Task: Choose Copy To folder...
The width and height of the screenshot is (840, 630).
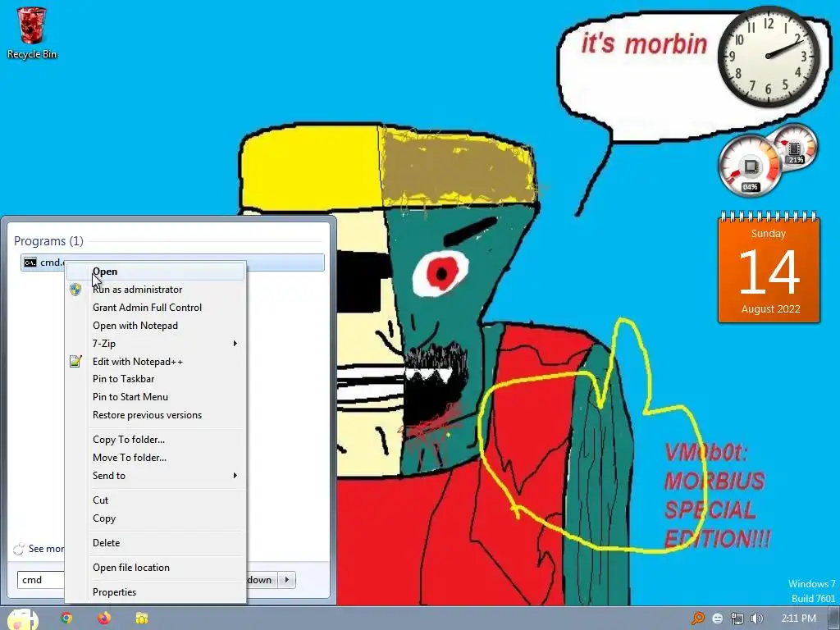Action: click(155, 440)
